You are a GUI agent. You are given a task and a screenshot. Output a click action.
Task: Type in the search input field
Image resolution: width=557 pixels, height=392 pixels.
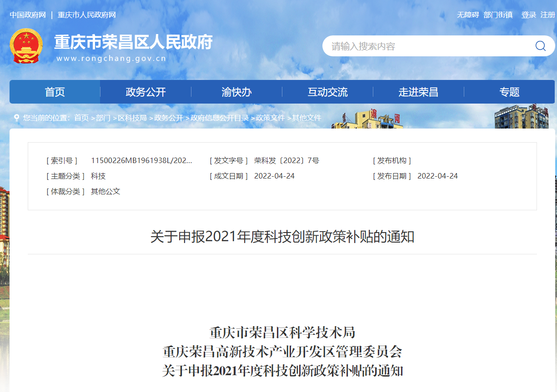tap(427, 46)
